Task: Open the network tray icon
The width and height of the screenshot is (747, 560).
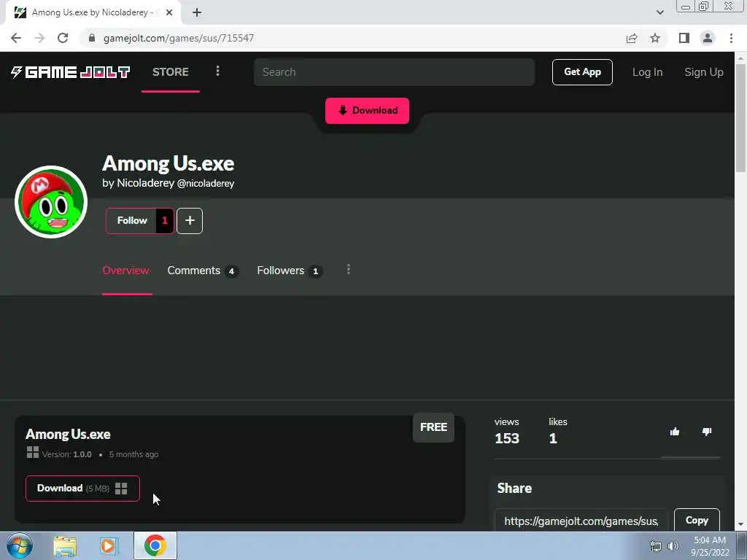Action: [656, 546]
